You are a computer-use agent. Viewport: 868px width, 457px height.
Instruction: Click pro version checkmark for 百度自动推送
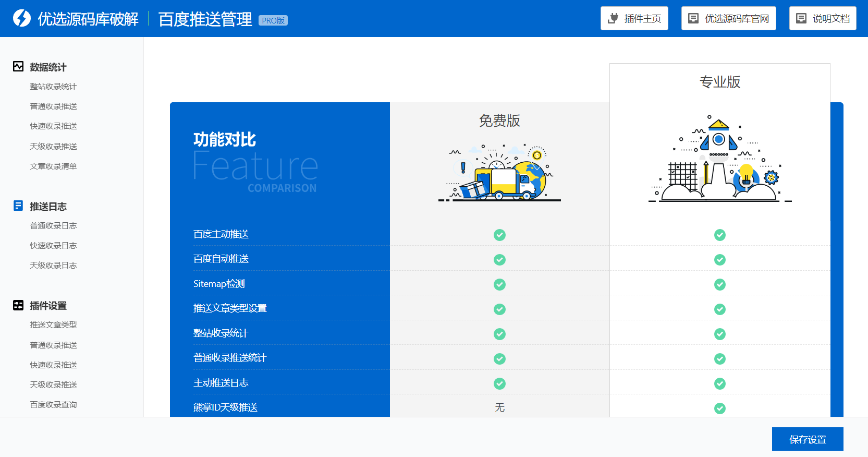coord(720,259)
